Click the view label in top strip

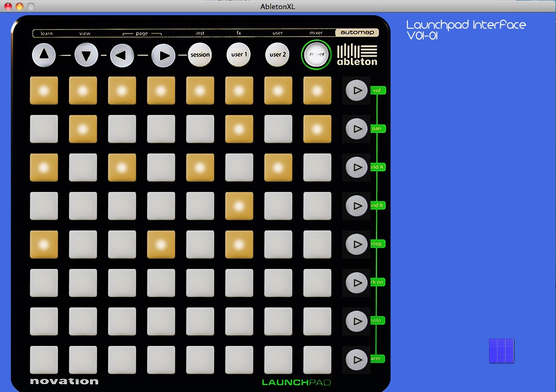click(x=85, y=33)
